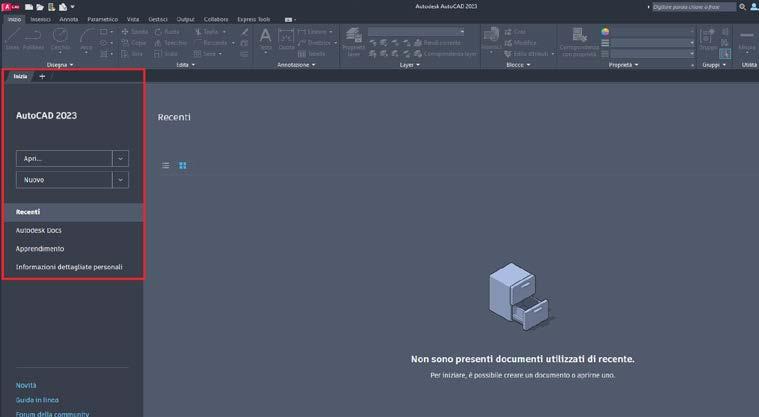Switch to the Vista ribbon tab
Image resolution: width=759 pixels, height=417 pixels.
pyautogui.click(x=133, y=19)
